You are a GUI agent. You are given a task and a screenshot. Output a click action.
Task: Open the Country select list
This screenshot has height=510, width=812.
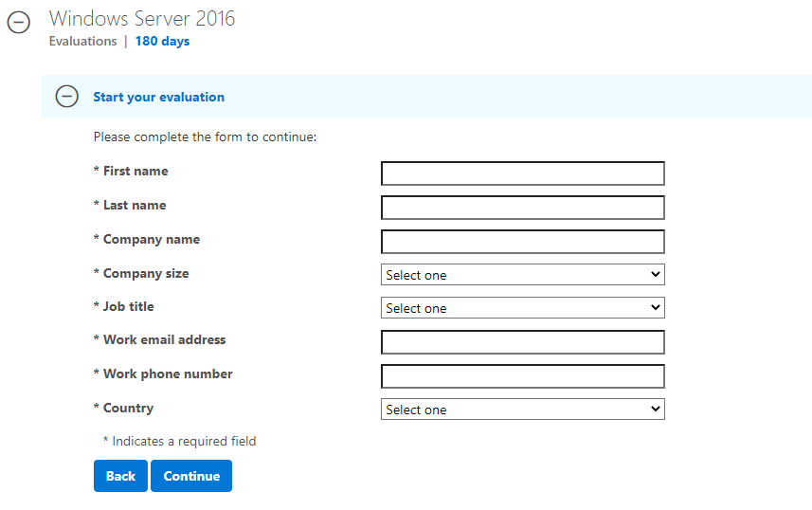point(522,410)
